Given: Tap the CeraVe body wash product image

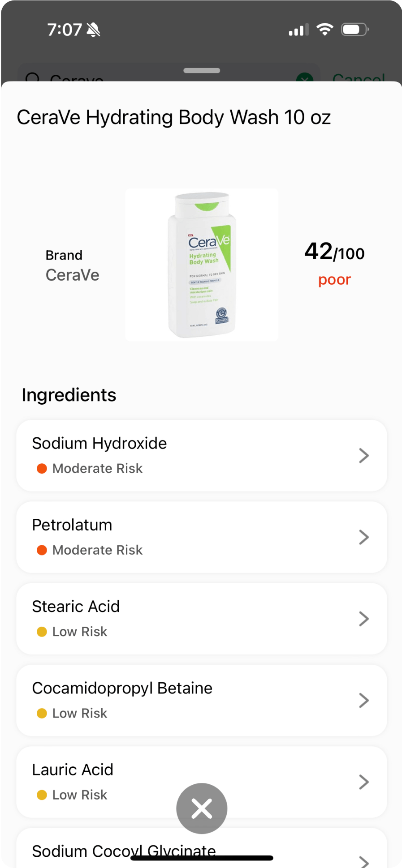Looking at the screenshot, I should pyautogui.click(x=202, y=265).
